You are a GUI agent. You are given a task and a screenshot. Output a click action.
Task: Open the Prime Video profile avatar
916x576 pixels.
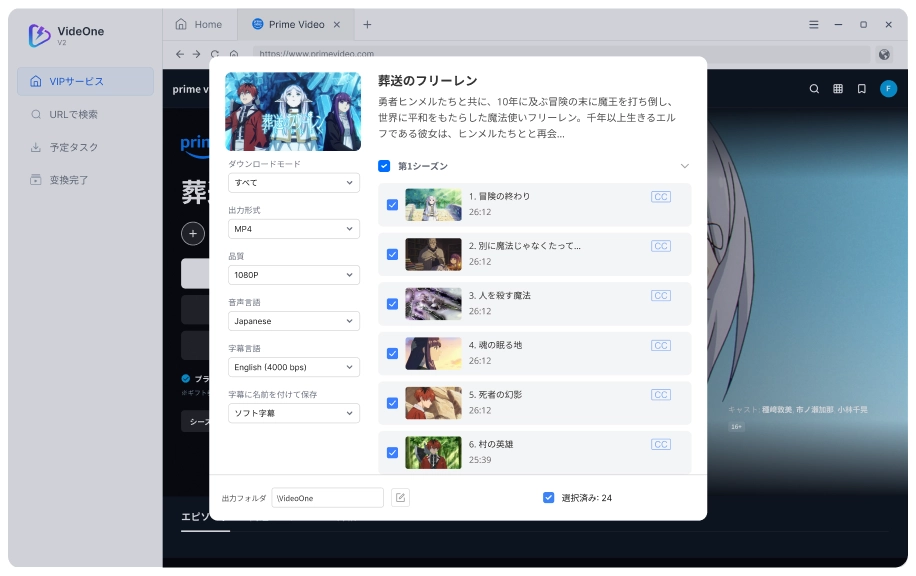888,89
